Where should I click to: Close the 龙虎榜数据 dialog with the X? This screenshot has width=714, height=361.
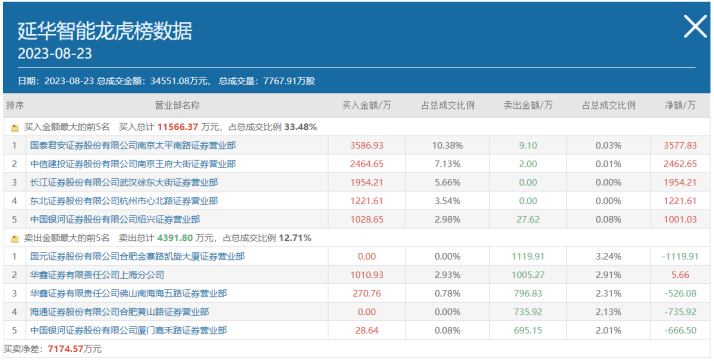[x=695, y=27]
